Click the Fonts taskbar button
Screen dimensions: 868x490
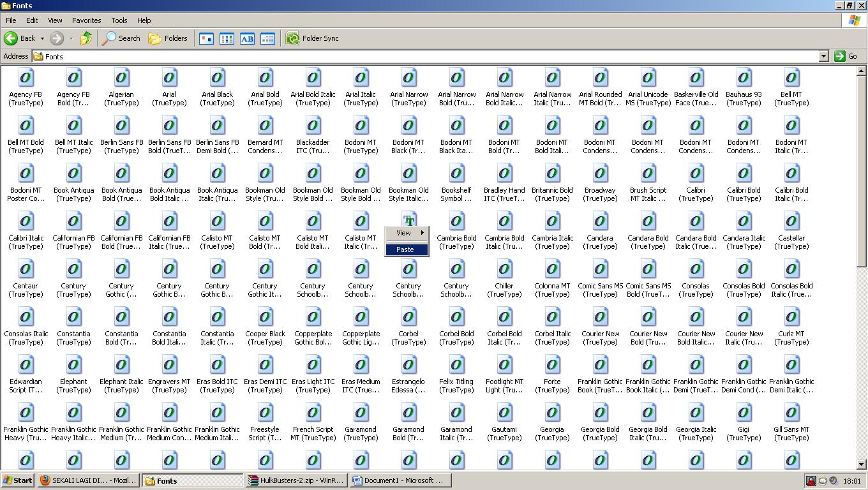192,480
